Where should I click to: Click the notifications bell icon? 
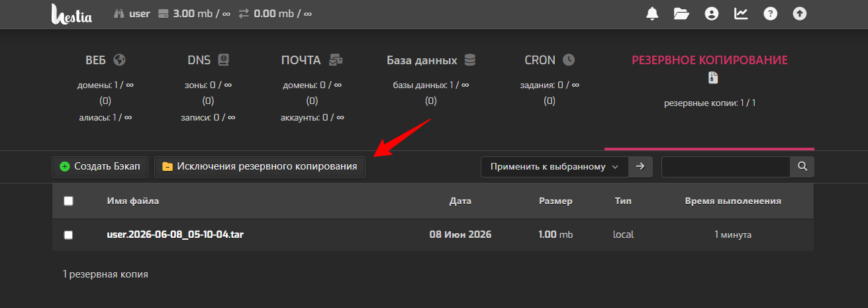[652, 13]
